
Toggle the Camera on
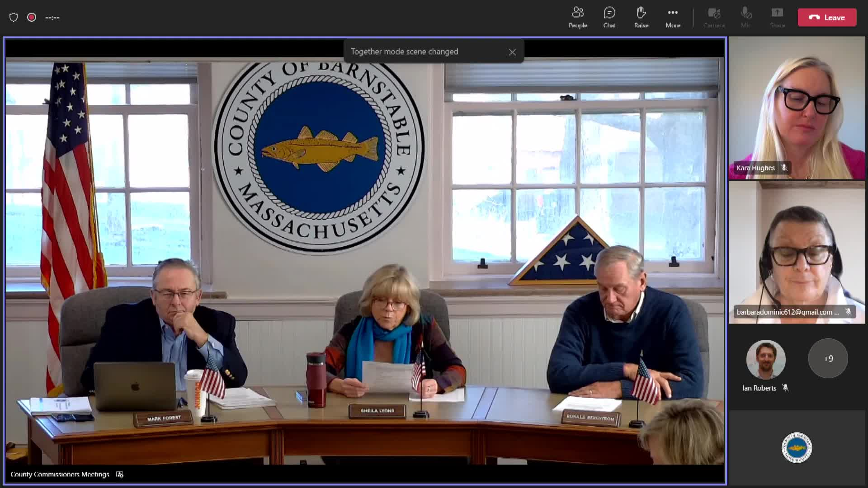tap(713, 17)
